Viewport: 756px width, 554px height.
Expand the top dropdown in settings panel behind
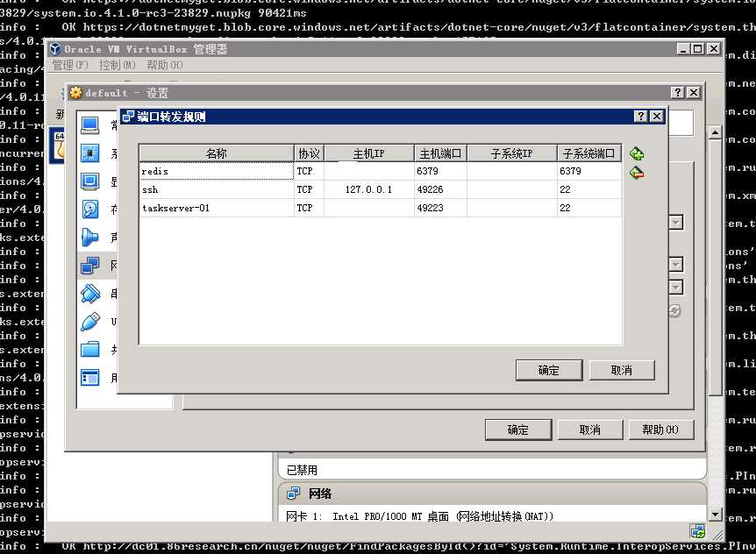[x=676, y=223]
